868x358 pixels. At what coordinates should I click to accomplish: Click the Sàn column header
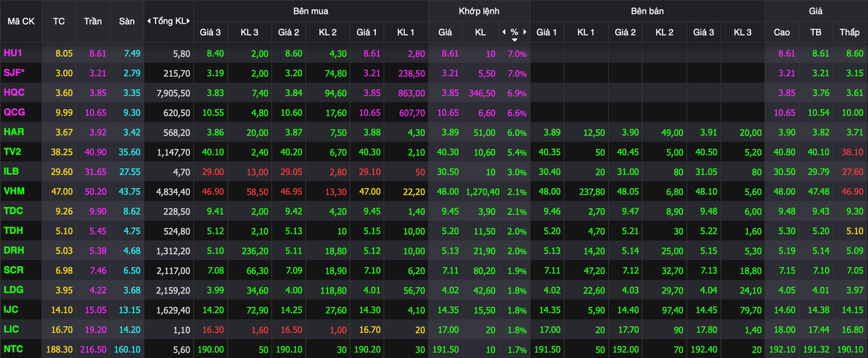[x=127, y=21]
